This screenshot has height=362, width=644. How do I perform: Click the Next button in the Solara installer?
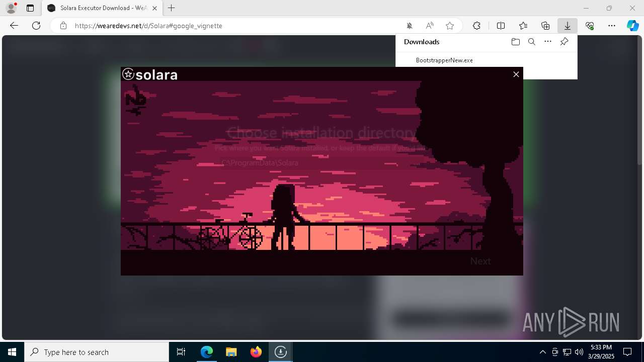(480, 261)
